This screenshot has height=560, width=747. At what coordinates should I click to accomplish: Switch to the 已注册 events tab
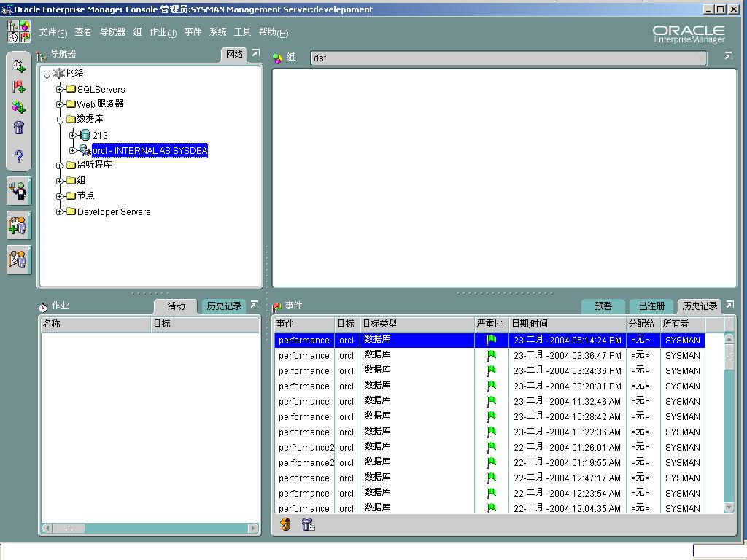click(651, 306)
